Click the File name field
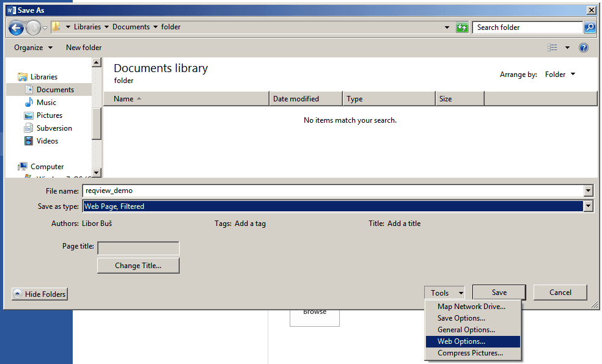This screenshot has width=602, height=364. click(x=333, y=191)
